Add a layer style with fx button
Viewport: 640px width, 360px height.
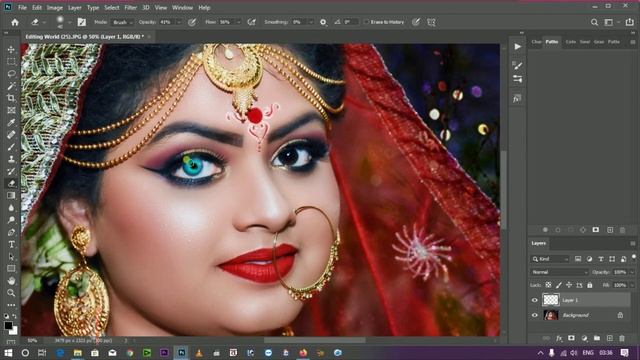(559, 338)
